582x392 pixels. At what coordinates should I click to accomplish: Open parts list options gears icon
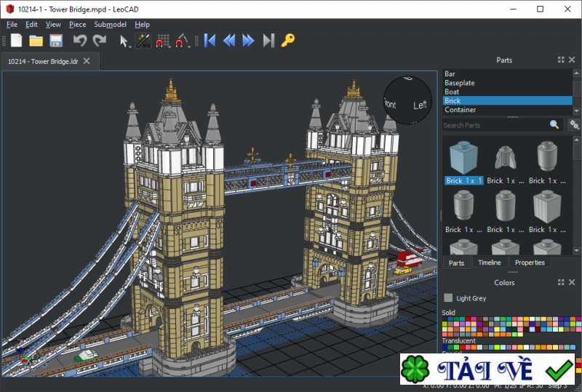(x=574, y=125)
